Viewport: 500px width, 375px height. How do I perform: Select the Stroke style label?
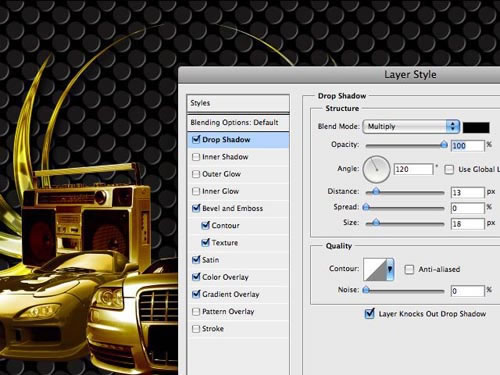[213, 329]
